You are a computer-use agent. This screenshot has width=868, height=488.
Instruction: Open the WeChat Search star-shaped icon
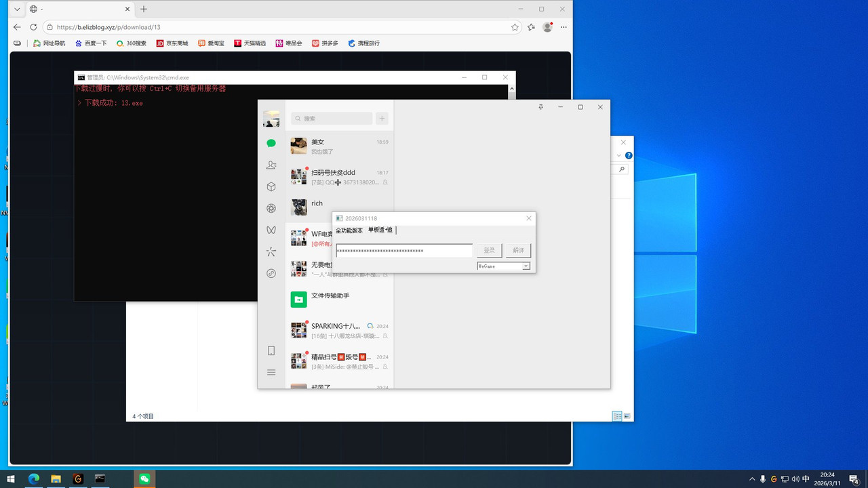[271, 251]
